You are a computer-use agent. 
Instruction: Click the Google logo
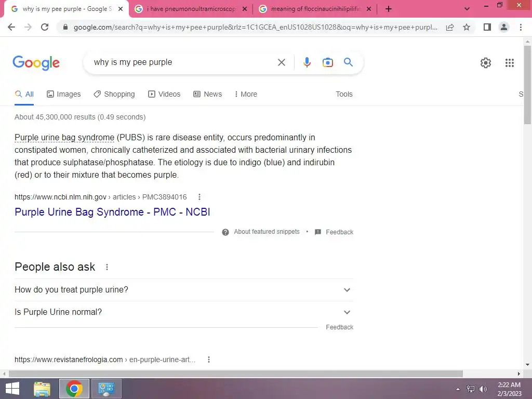[36, 63]
